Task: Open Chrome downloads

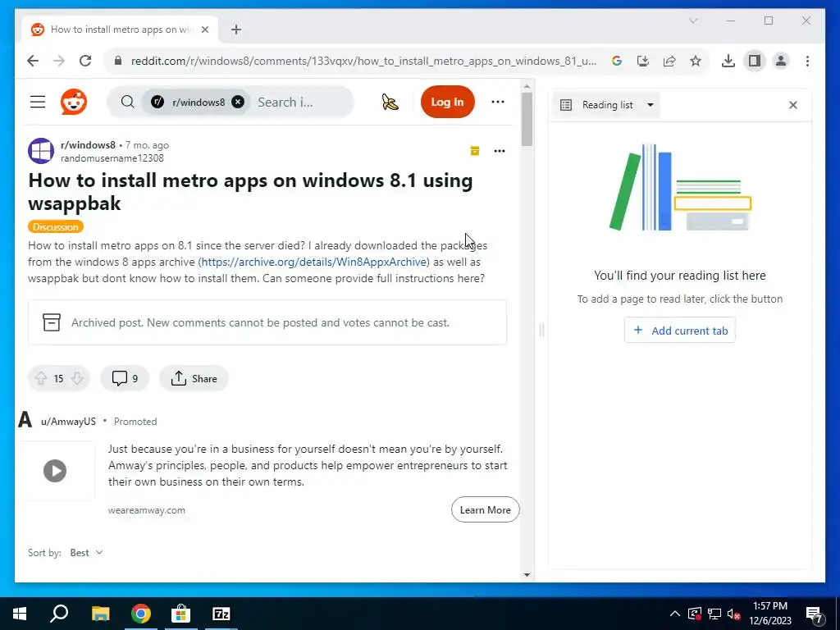Action: click(x=728, y=61)
